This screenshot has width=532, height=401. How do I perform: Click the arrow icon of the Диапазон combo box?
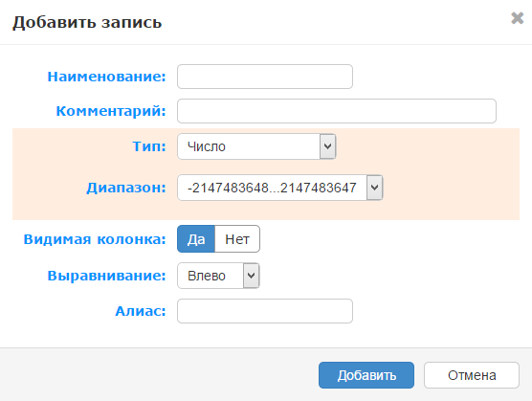click(374, 188)
